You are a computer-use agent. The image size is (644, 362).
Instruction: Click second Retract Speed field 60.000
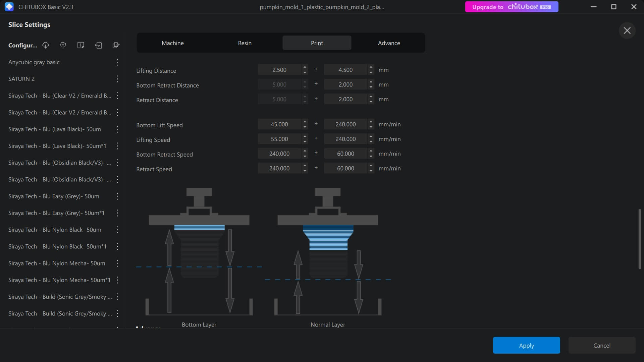(345, 168)
